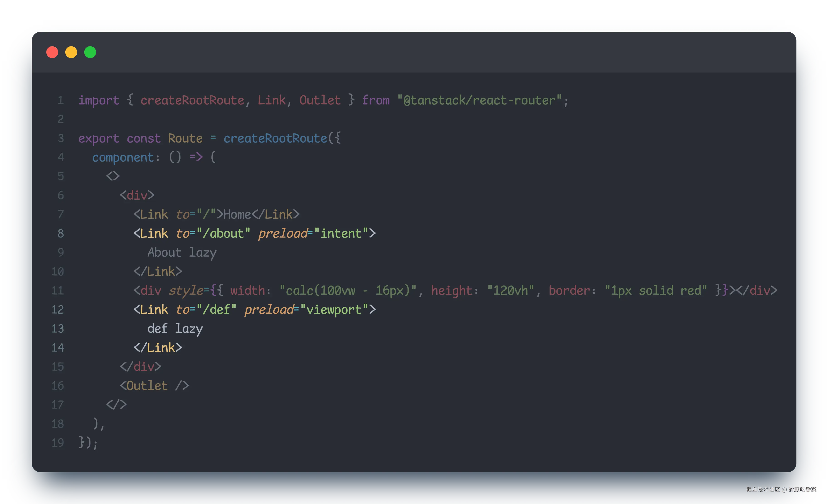Click the "def lazy" text
Image resolution: width=828 pixels, height=504 pixels.
click(175, 328)
